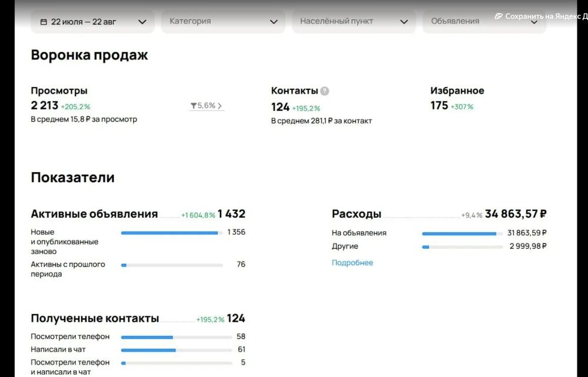Expand the Объявления filter dropdown

click(484, 22)
